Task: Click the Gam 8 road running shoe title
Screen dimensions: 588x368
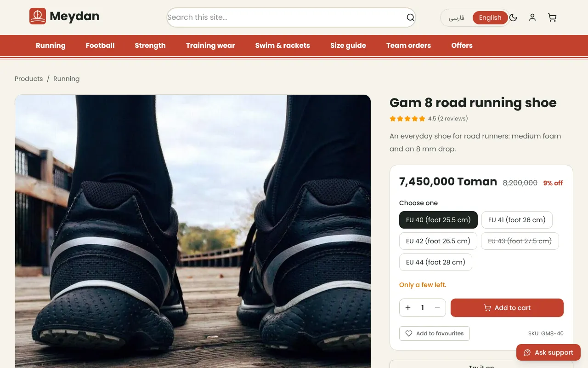Action: [x=473, y=103]
